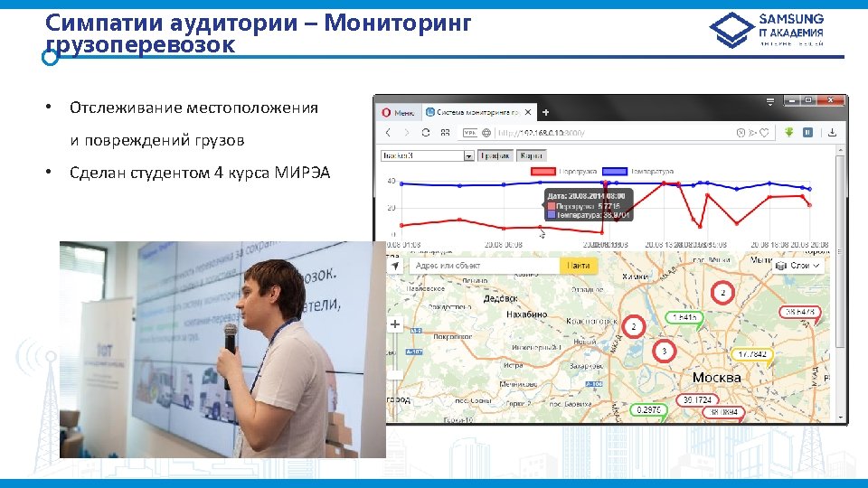868x488 pixels.
Task: Click the red 38.5478 map placemark
Action: 799,312
